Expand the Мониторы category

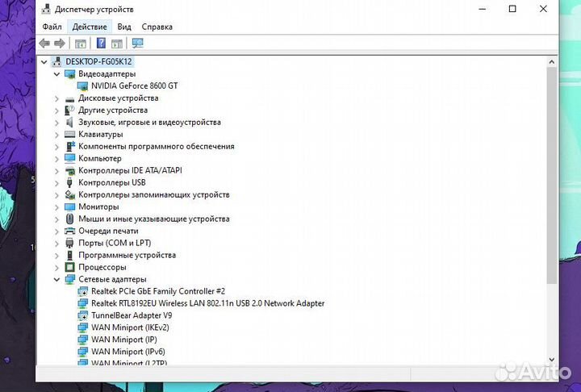pos(56,207)
